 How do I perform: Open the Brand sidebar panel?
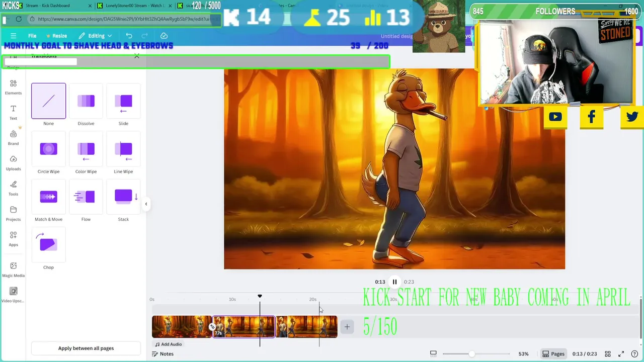(x=13, y=137)
